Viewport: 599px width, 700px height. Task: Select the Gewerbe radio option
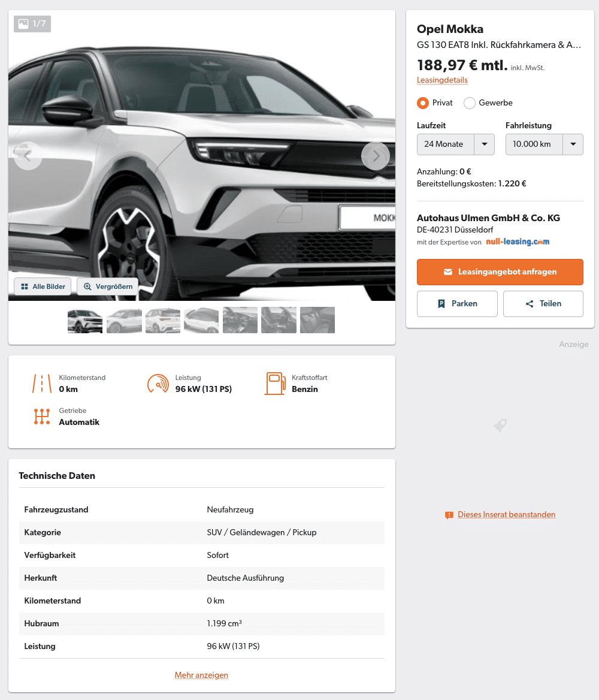469,103
